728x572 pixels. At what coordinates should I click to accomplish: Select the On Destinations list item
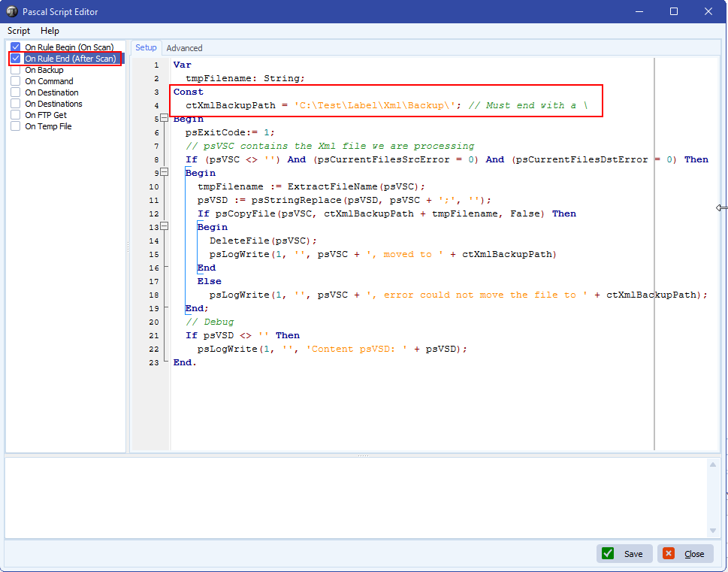[x=53, y=104]
